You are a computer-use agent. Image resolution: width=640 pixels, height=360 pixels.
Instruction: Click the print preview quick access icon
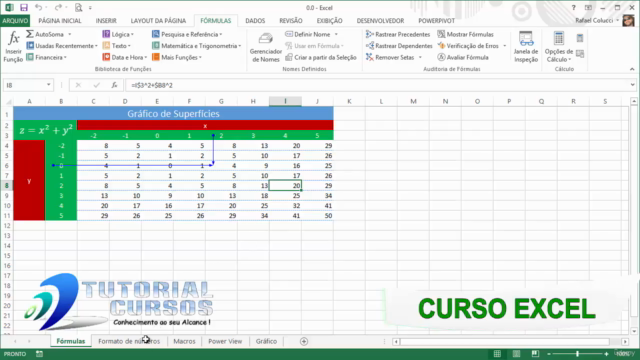point(79,7)
